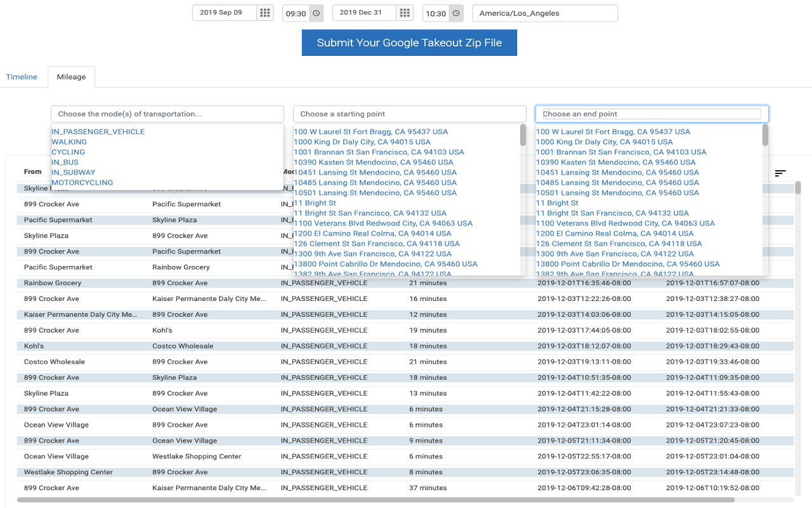The width and height of the screenshot is (812, 508).
Task: Select MOTORCYCLING transportation mode
Action: point(82,182)
